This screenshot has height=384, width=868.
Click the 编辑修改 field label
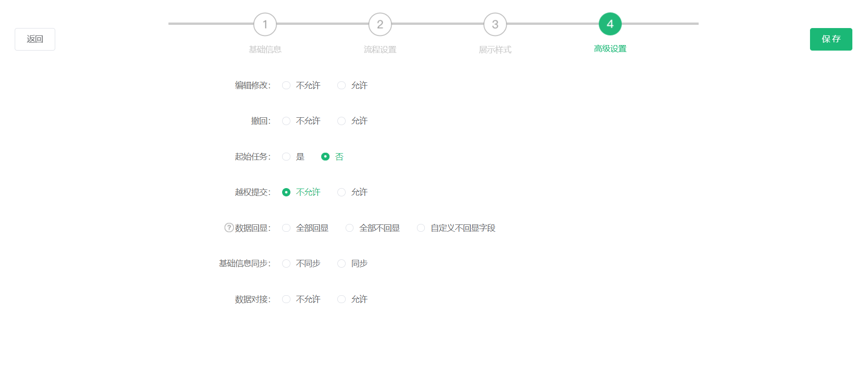pyautogui.click(x=253, y=86)
